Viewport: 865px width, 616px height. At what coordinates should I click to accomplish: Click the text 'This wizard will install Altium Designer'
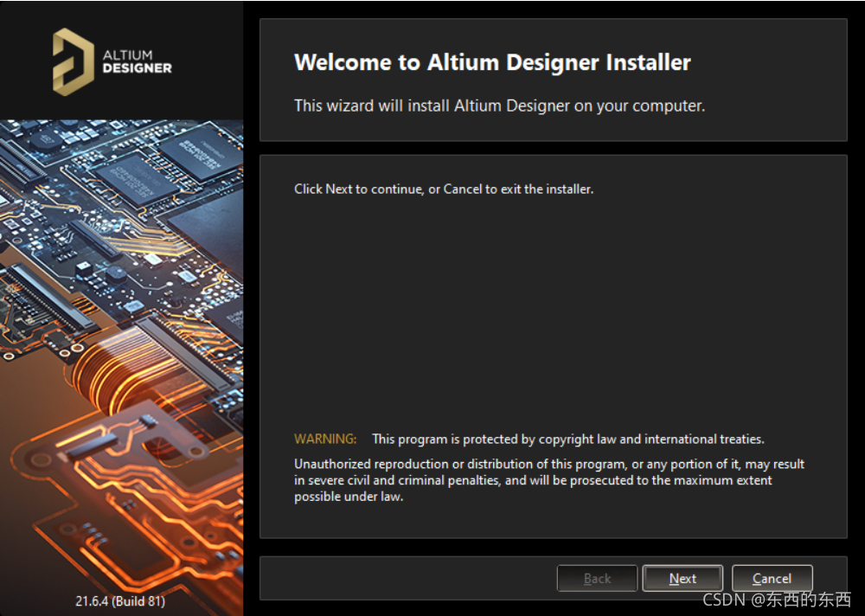(x=499, y=106)
